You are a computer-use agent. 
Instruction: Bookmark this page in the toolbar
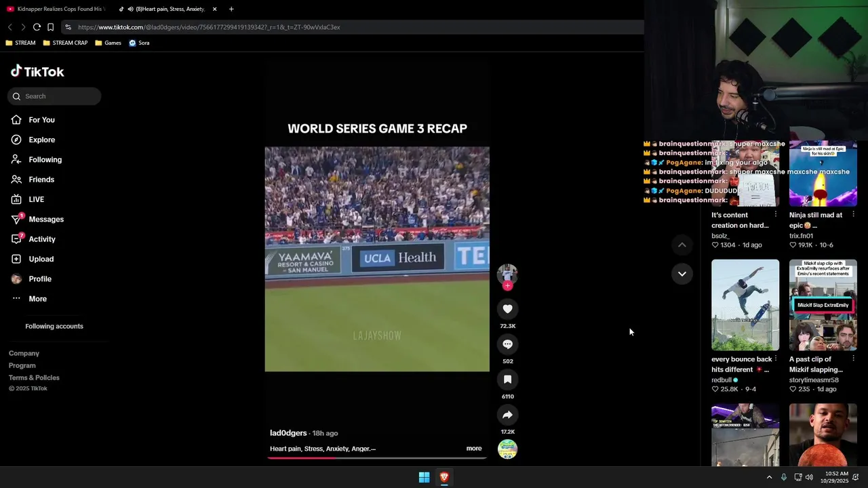(x=50, y=27)
